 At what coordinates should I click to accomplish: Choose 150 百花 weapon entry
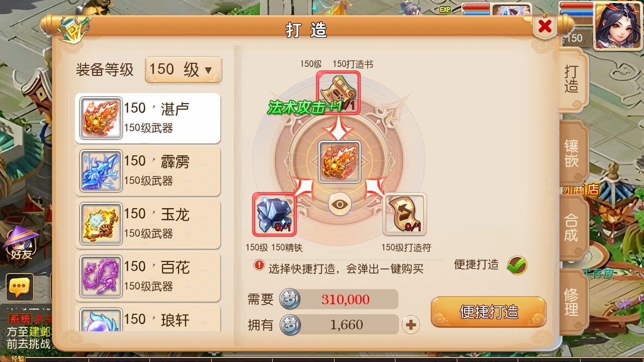tap(148, 277)
